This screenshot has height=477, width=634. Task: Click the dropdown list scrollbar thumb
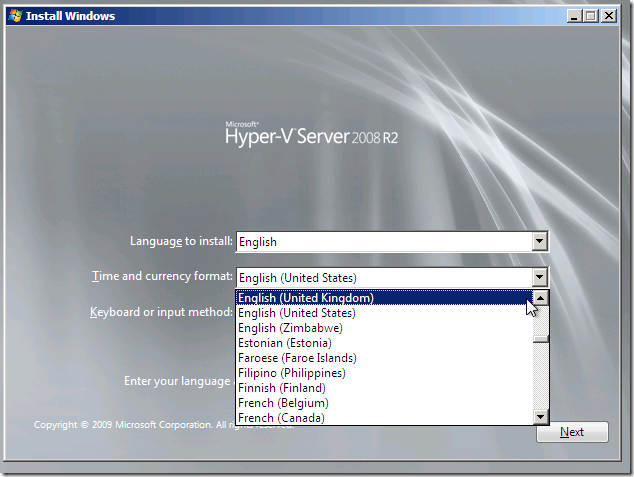pyautogui.click(x=540, y=337)
